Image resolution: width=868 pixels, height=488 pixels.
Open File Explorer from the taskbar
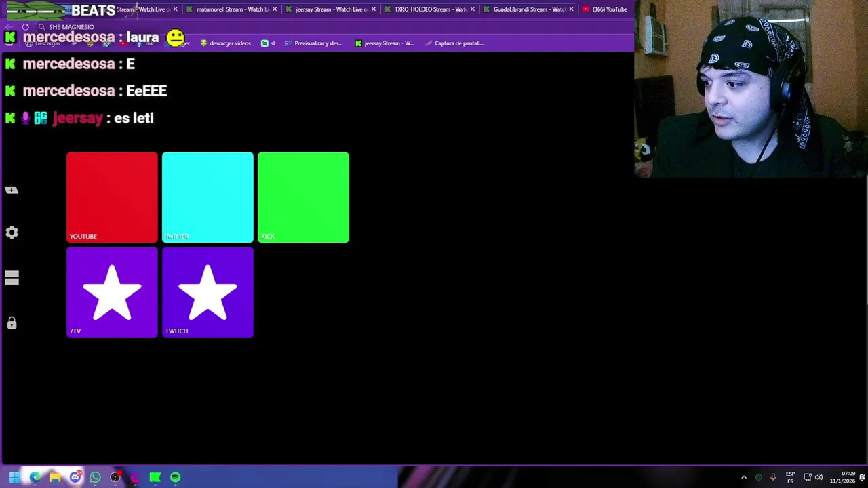[55, 477]
